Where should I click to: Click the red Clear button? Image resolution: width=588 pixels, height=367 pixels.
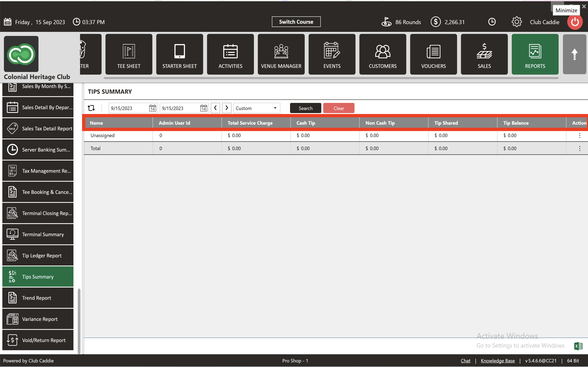[x=339, y=108]
